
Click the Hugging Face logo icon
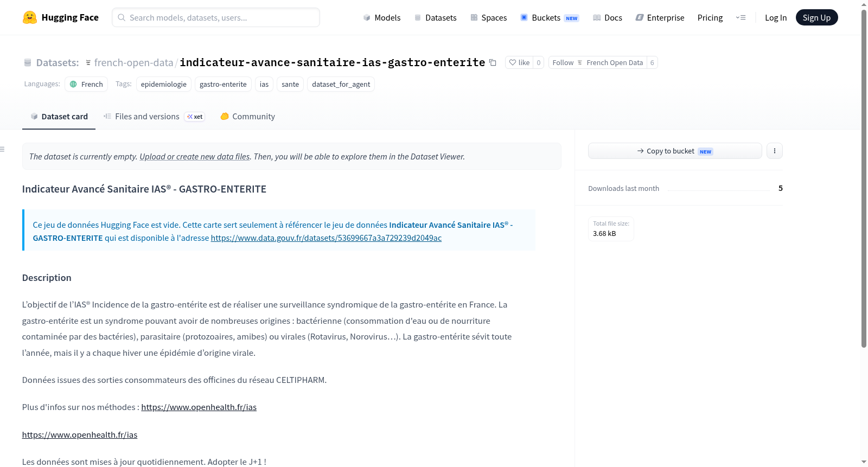[x=30, y=17]
